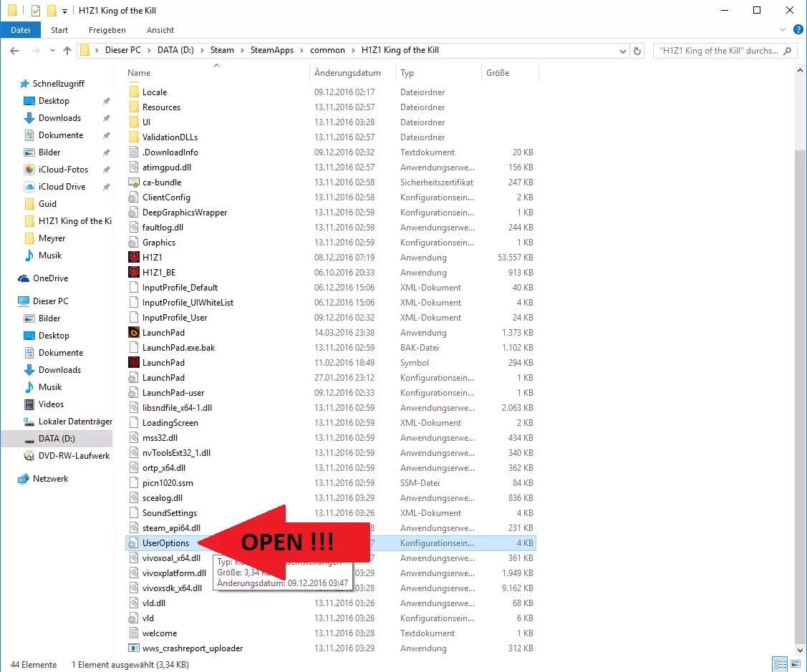The image size is (807, 672).
Task: Select the welcome text document icon
Action: pyautogui.click(x=134, y=633)
